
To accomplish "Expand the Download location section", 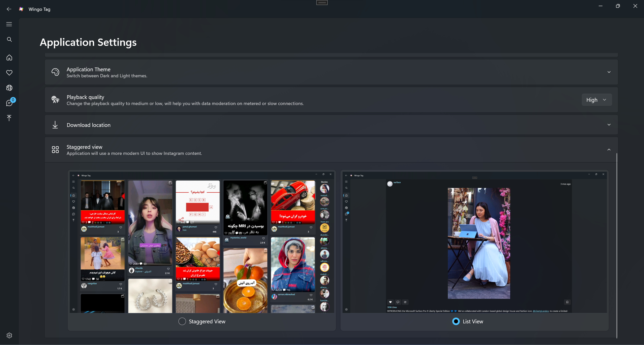I will [x=609, y=125].
